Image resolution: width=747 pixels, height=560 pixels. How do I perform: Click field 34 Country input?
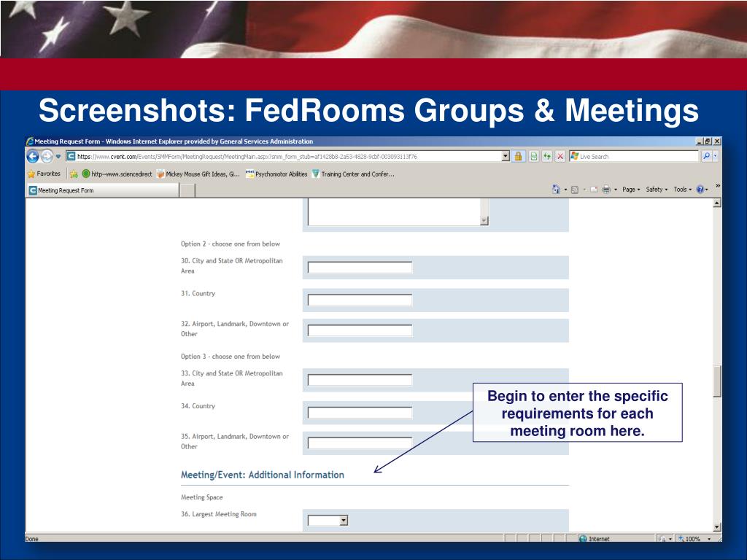(360, 413)
